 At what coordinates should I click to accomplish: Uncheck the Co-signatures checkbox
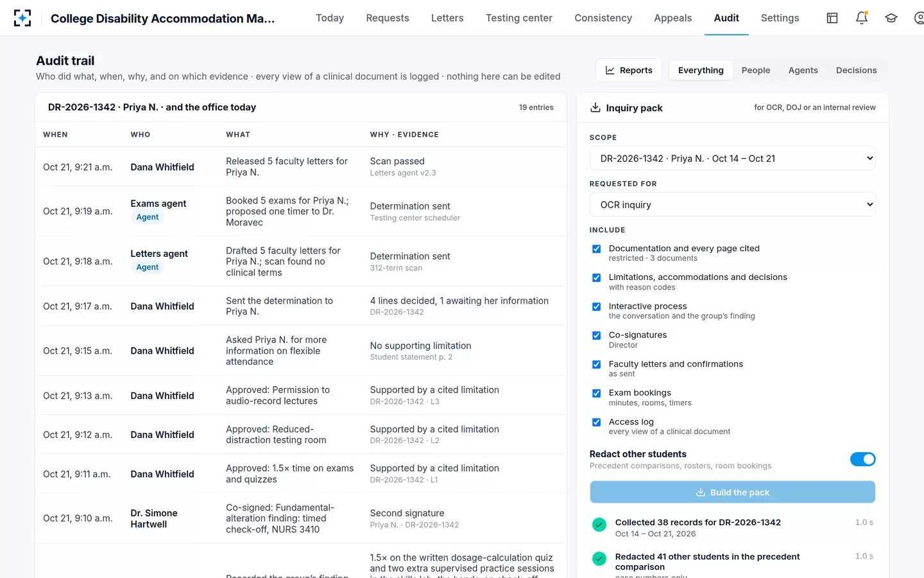(597, 336)
